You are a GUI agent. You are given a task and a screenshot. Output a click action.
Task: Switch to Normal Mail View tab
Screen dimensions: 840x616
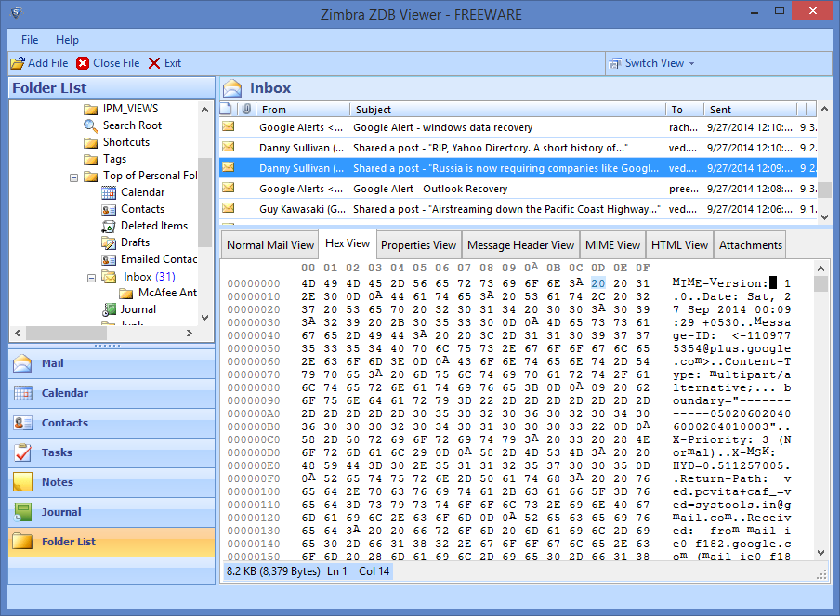point(270,245)
